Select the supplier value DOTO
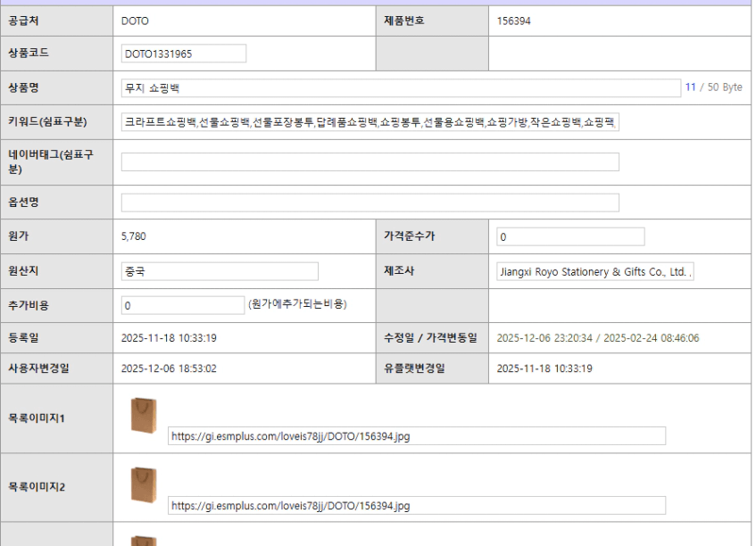The image size is (756, 546). pyautogui.click(x=135, y=21)
